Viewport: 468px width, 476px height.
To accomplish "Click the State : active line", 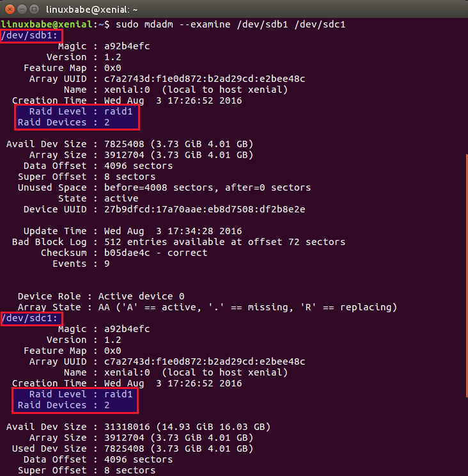I will (x=98, y=198).
